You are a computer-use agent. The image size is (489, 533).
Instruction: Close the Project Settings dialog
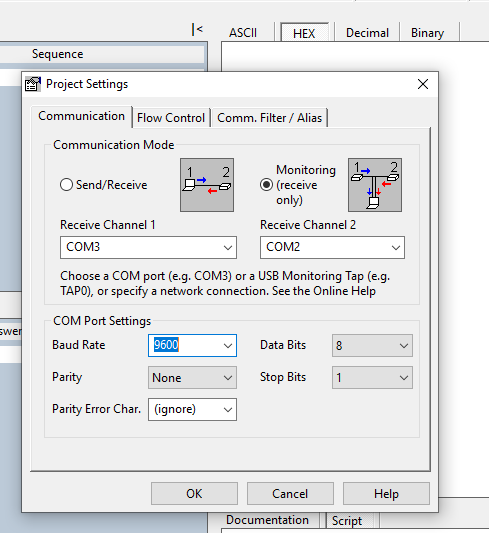pyautogui.click(x=423, y=84)
